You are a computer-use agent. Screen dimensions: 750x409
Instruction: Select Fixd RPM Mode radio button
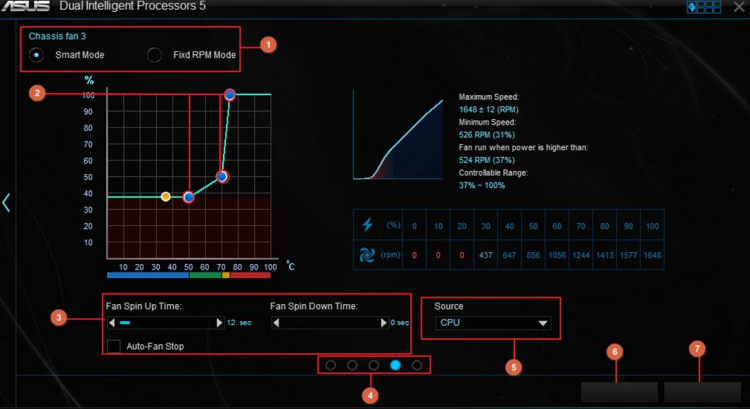pos(154,55)
